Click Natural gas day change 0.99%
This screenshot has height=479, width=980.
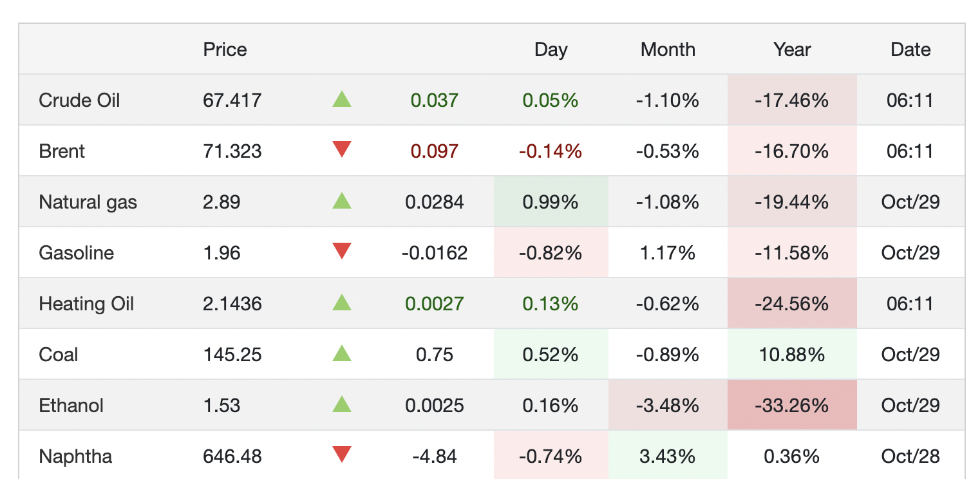pyautogui.click(x=551, y=202)
